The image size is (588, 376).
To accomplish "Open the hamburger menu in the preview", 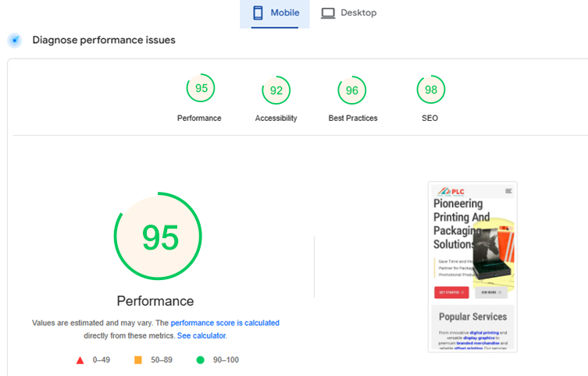I will [508, 190].
